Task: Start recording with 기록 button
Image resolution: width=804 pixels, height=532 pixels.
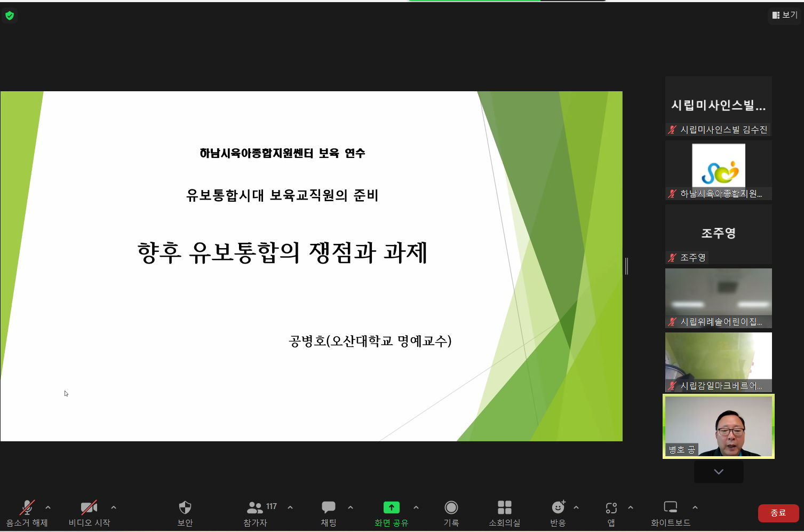Action: click(451, 507)
